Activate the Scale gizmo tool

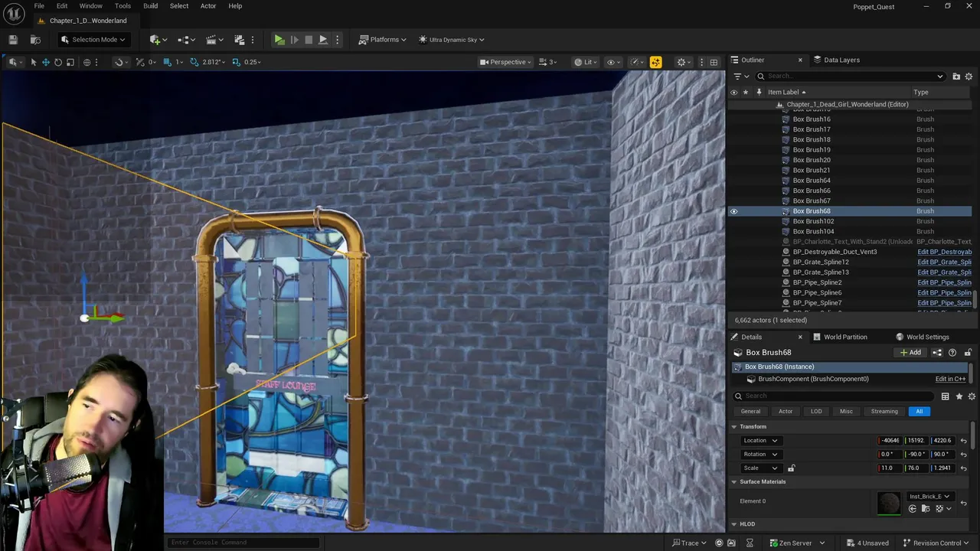click(x=70, y=62)
